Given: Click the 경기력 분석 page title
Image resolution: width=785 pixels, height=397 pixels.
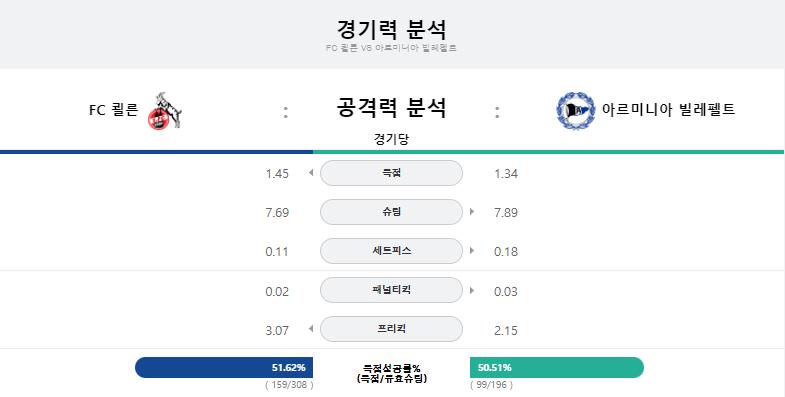Looking at the screenshot, I should (x=391, y=29).
